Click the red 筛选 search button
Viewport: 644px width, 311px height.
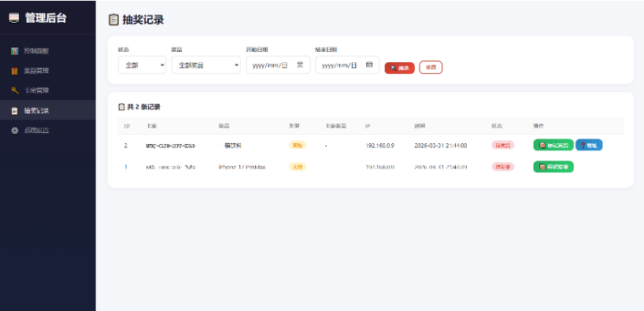point(399,68)
